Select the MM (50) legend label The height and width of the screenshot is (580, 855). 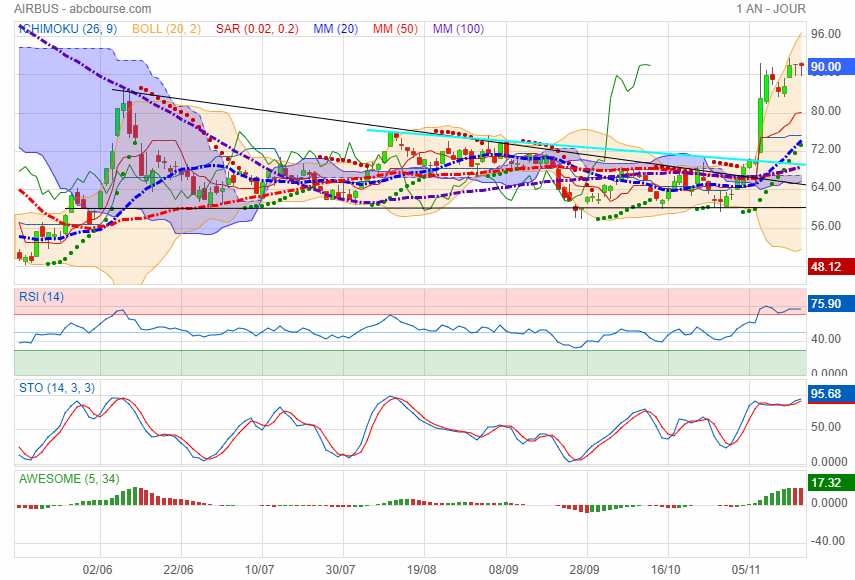(x=395, y=29)
